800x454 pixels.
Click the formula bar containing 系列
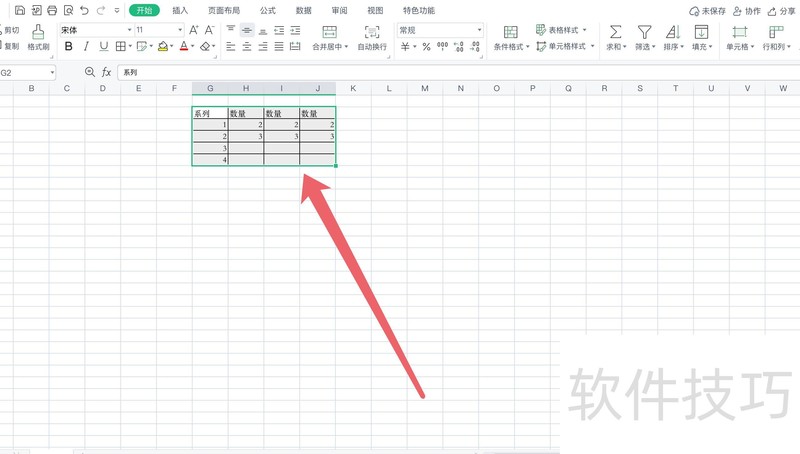tap(458, 72)
